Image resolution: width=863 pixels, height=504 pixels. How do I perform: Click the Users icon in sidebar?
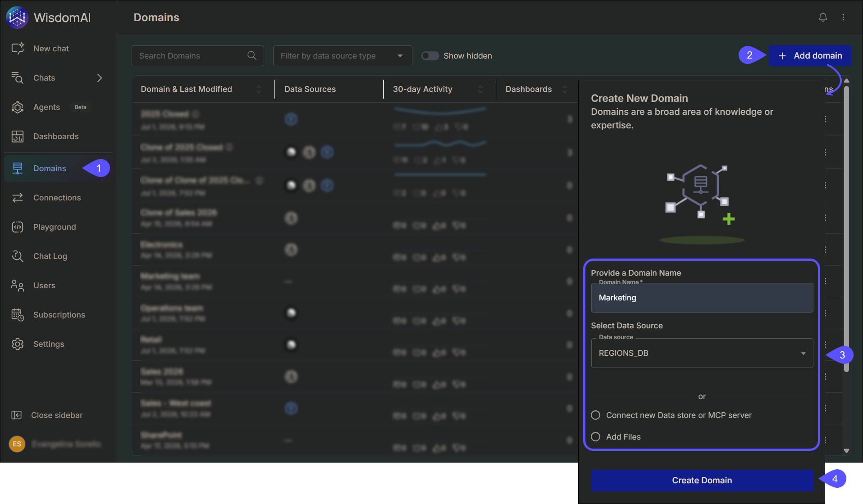pyautogui.click(x=18, y=285)
